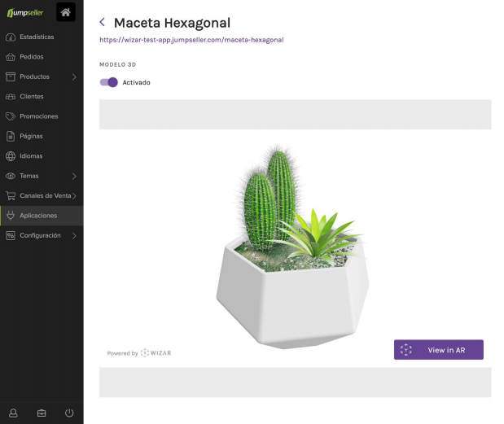This screenshot has height=424, width=504.
Task: Disable the Modelo 3D Activado toggle
Action: 108,82
